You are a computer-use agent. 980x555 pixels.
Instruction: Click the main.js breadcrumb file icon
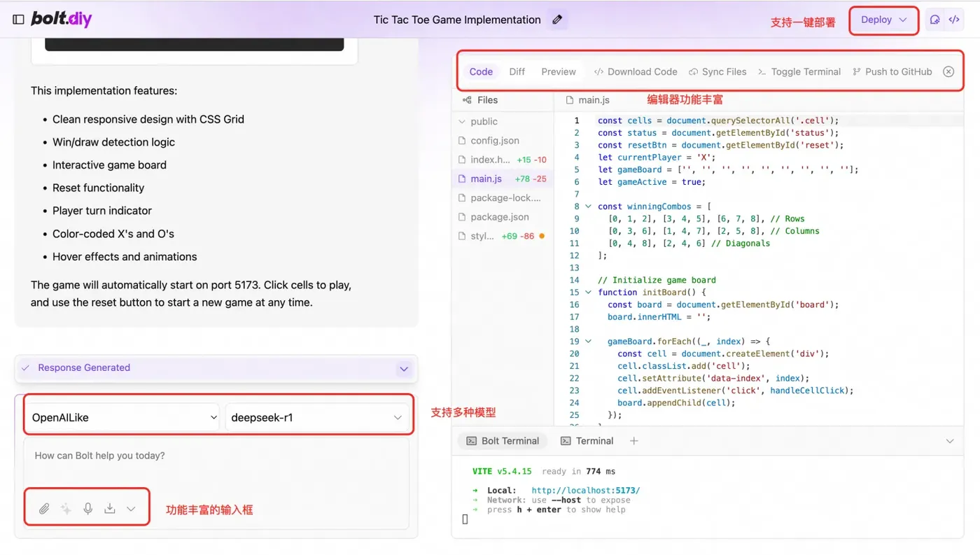[x=570, y=100]
